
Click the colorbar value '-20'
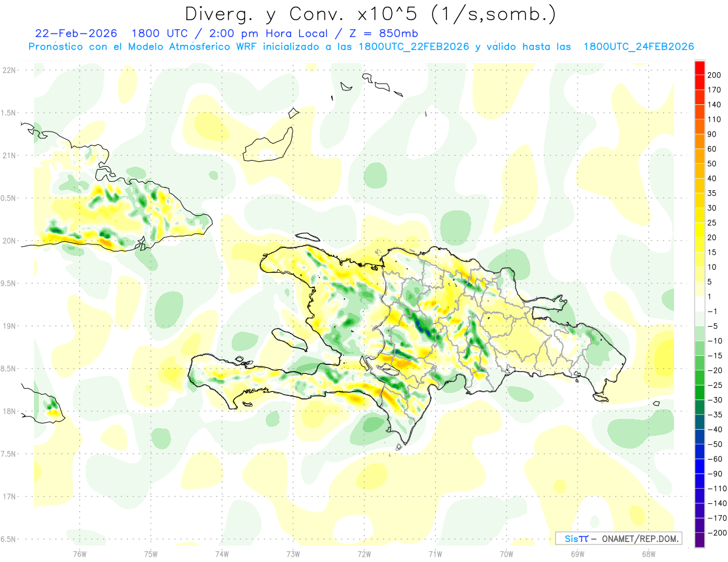tap(716, 370)
